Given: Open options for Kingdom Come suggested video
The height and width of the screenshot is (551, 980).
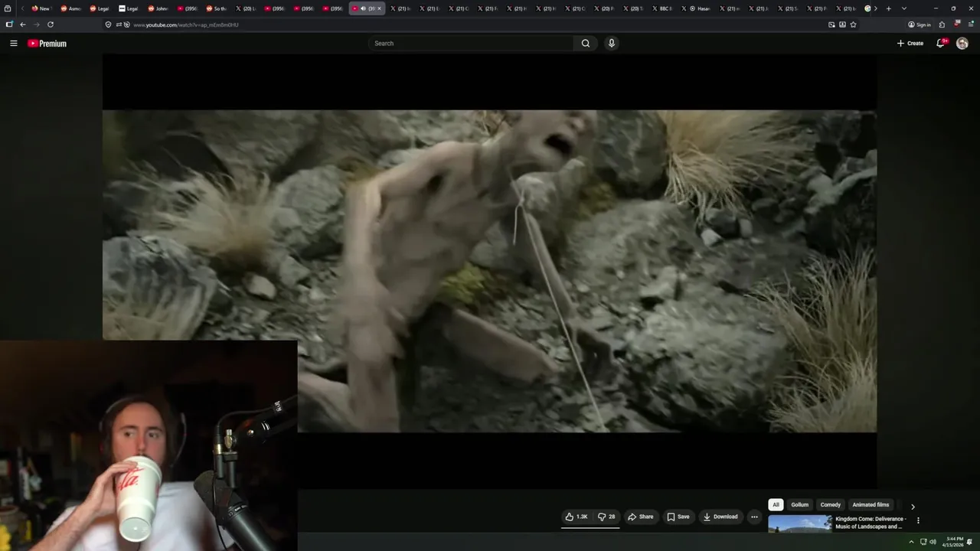Looking at the screenshot, I should click(x=918, y=520).
